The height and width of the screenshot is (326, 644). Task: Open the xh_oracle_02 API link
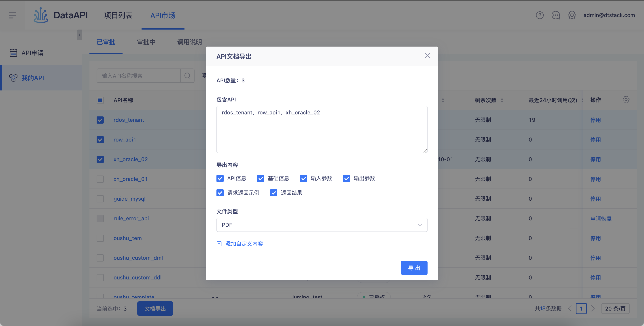click(x=131, y=159)
